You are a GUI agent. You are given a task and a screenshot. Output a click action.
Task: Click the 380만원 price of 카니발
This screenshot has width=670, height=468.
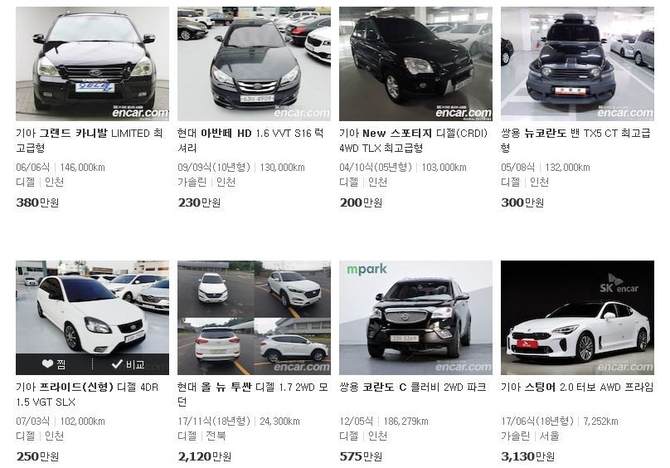point(38,203)
